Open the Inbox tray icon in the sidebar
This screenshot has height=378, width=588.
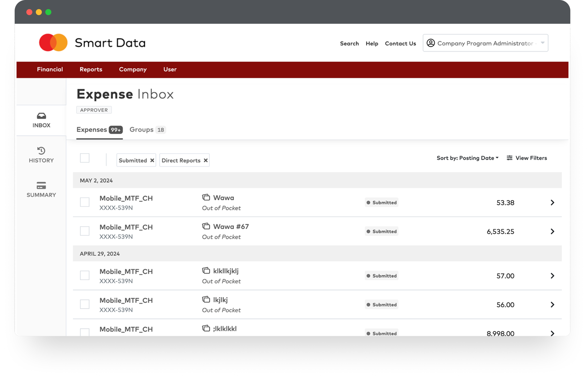(41, 116)
